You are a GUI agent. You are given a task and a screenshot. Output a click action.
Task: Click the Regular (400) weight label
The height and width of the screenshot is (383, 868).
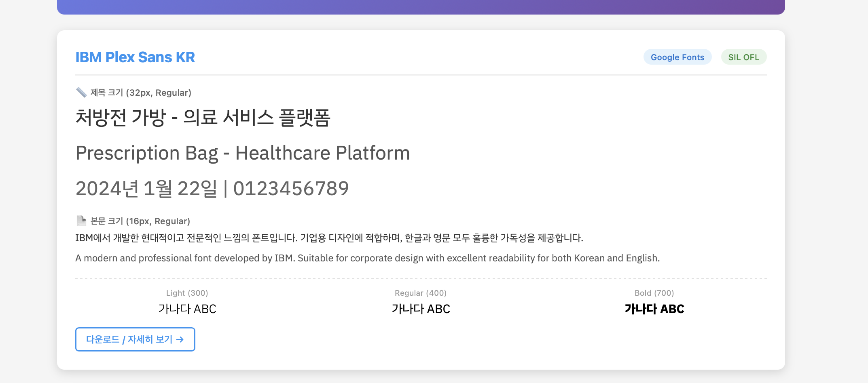(421, 293)
